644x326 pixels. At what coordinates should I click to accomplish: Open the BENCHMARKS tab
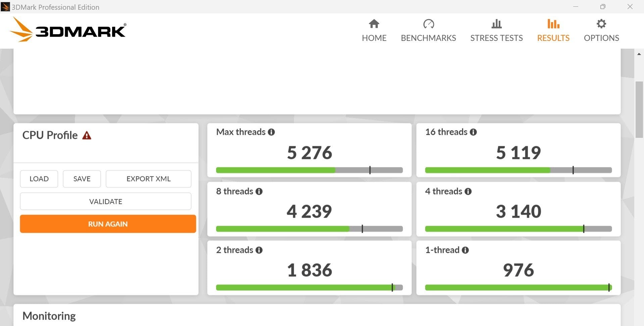tap(428, 31)
